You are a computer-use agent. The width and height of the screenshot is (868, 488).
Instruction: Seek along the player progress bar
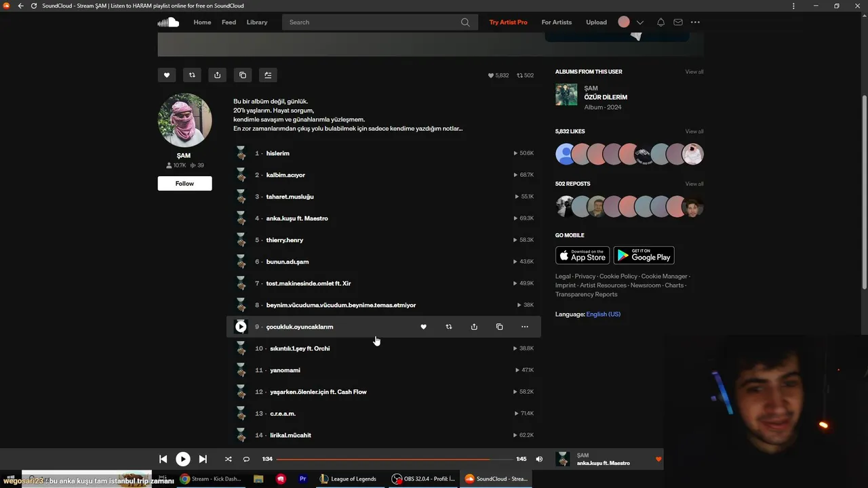394,459
